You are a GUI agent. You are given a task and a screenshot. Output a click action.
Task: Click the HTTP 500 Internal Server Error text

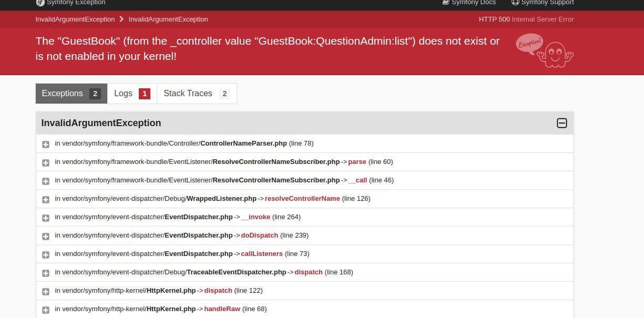[x=526, y=19]
